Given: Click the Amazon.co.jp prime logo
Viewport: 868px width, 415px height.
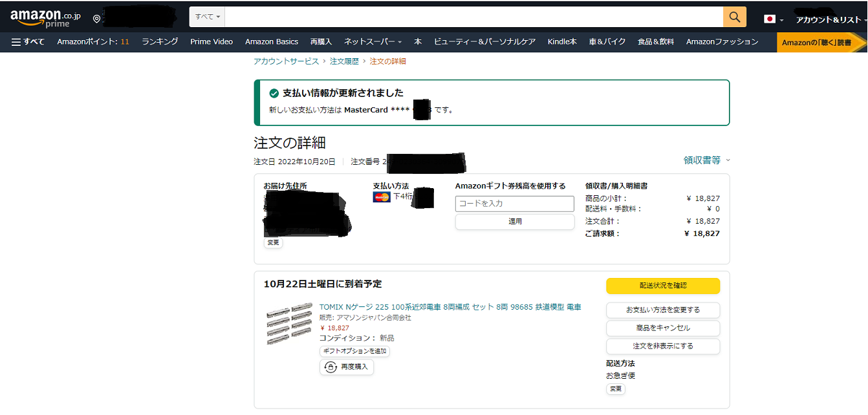Looking at the screenshot, I should [45, 17].
